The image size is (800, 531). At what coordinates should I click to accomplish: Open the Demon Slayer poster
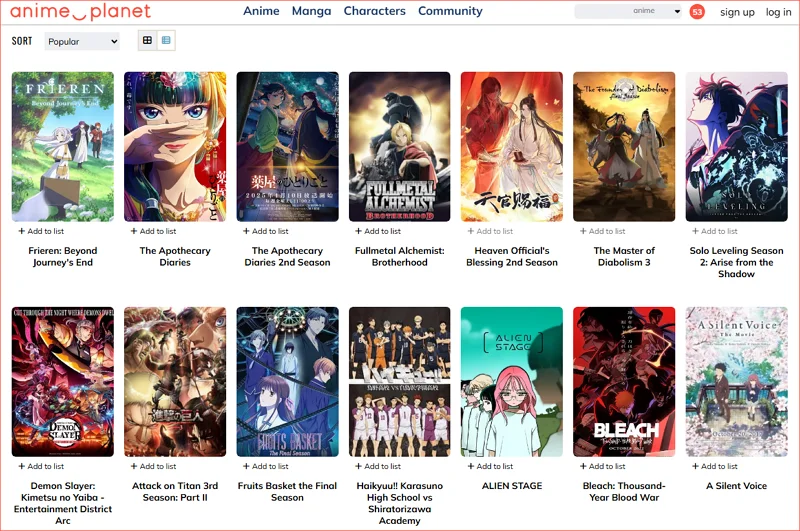pos(63,382)
